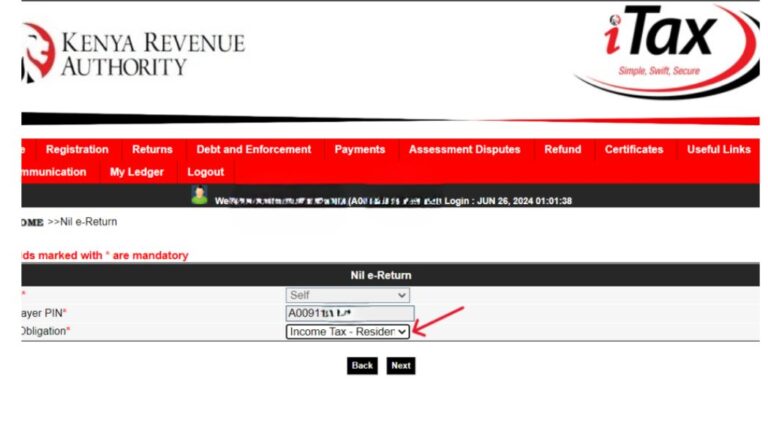This screenshot has width=768, height=439.
Task: Click the Kenya Revenue Authority logo
Action: [133, 53]
